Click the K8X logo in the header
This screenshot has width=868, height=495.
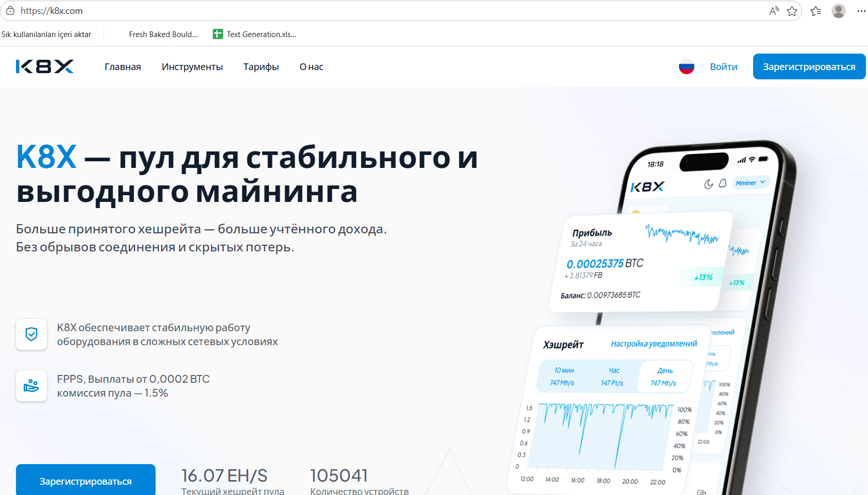coord(45,66)
